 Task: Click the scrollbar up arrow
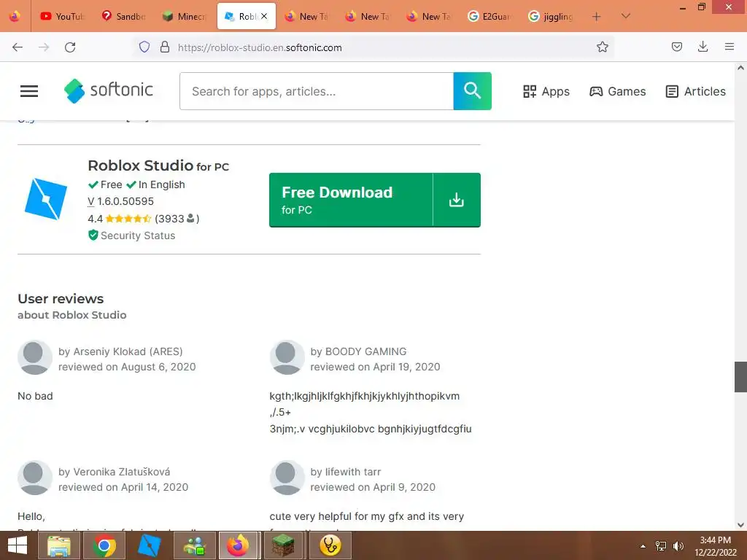[740, 68]
